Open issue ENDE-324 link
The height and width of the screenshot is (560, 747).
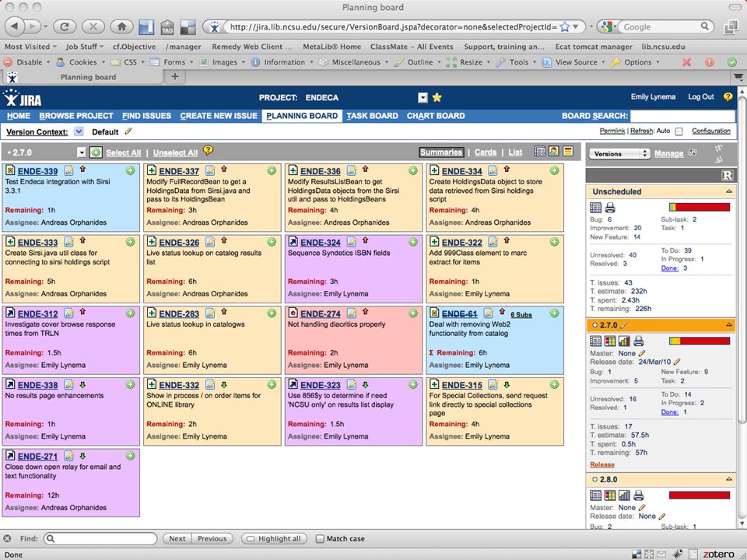point(320,243)
